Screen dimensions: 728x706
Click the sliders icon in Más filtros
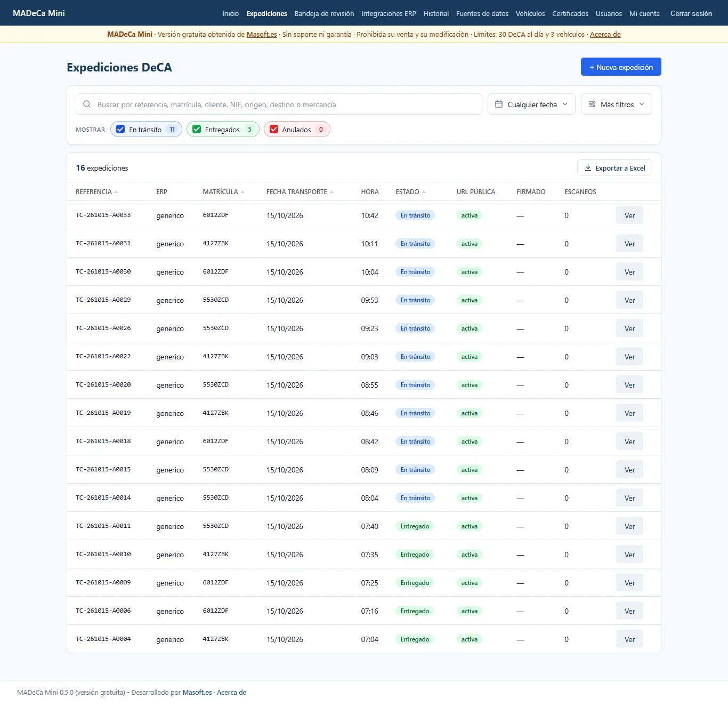click(x=592, y=105)
